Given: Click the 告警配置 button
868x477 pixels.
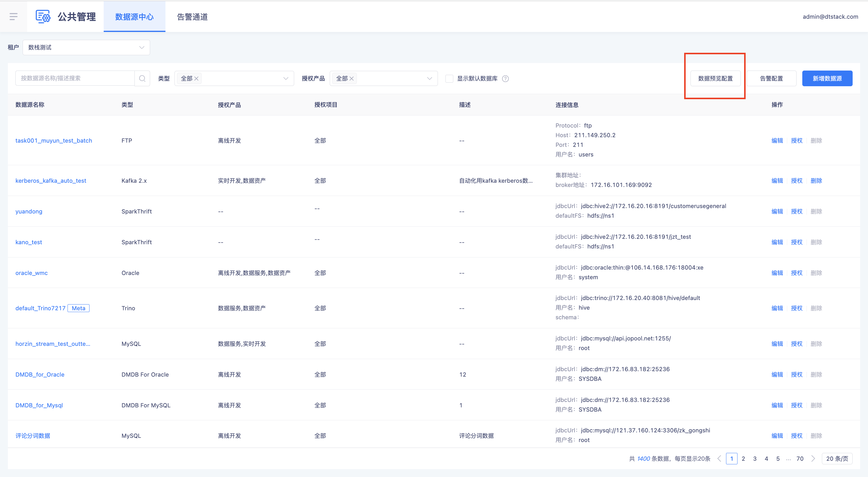Looking at the screenshot, I should coord(771,78).
